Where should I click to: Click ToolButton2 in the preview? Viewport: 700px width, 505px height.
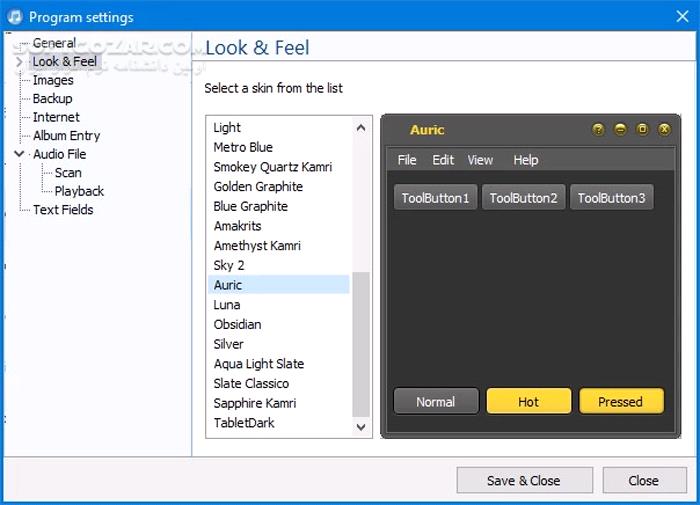click(523, 198)
